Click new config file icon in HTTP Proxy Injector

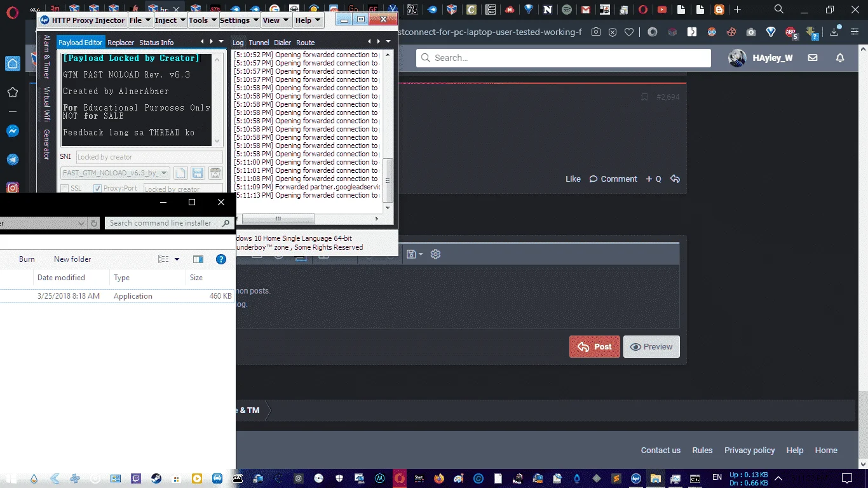coord(181,173)
